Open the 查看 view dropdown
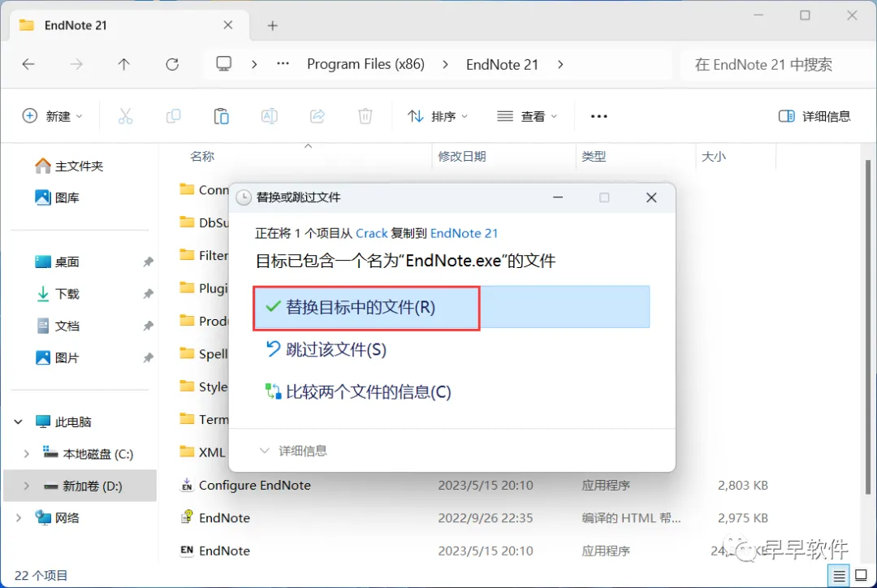 click(x=527, y=116)
